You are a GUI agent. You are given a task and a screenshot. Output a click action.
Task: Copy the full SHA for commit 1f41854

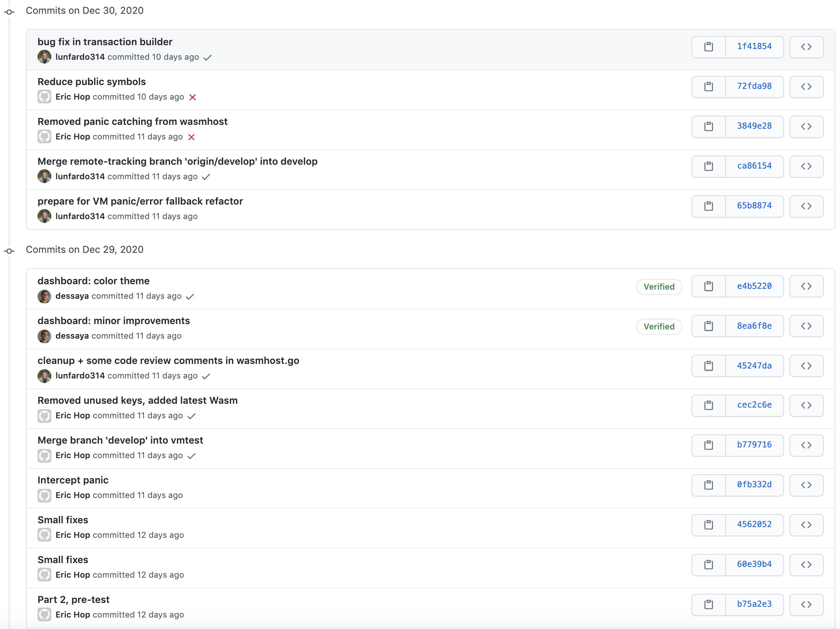coord(708,47)
